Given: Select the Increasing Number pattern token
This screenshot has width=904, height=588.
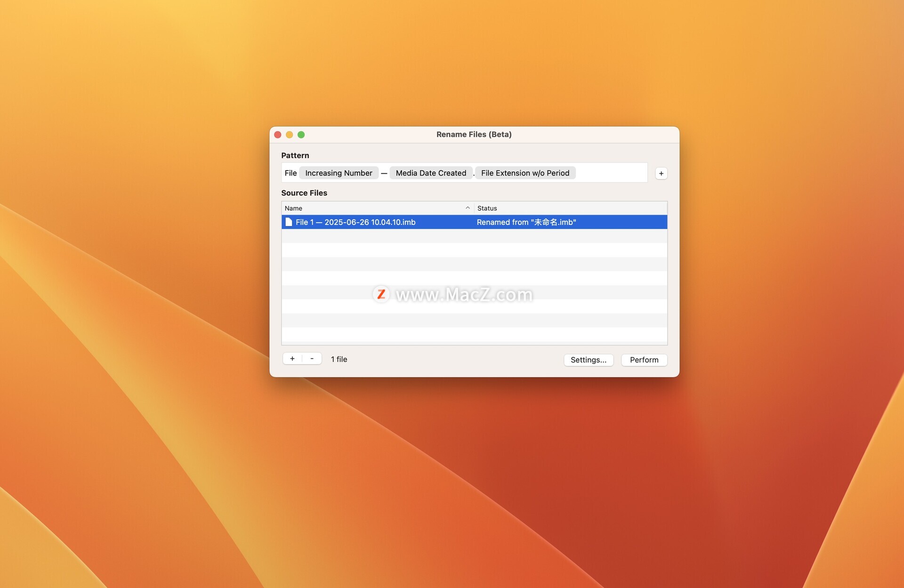Looking at the screenshot, I should (x=339, y=173).
